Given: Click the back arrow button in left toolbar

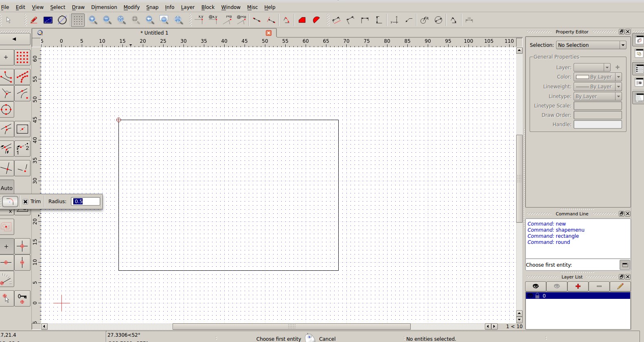Looking at the screenshot, I should (15, 39).
